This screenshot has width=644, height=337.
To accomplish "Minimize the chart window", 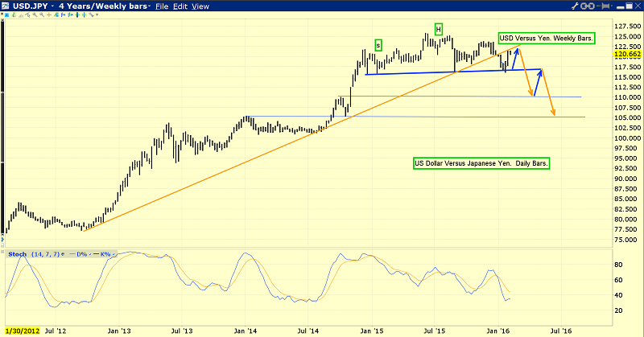I will pyautogui.click(x=620, y=7).
